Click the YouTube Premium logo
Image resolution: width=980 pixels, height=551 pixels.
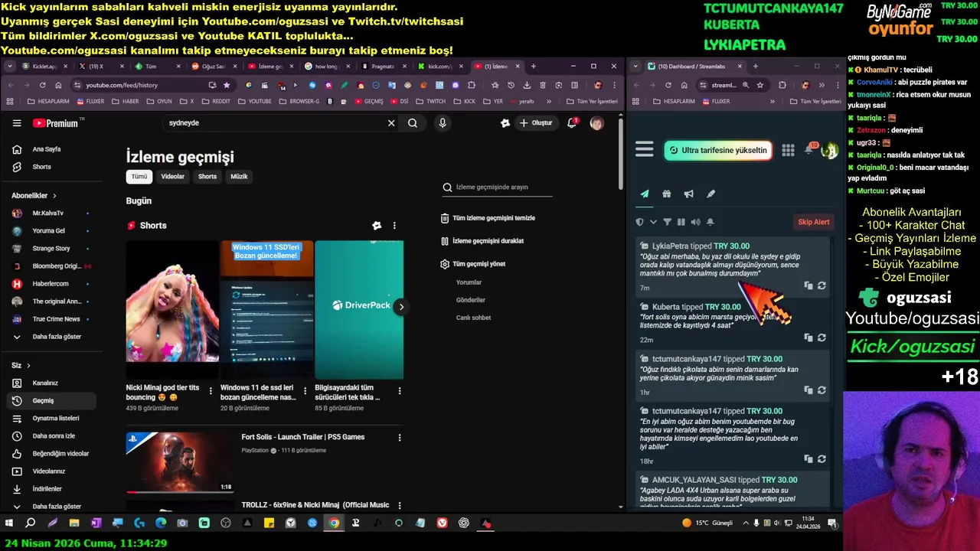tap(56, 122)
